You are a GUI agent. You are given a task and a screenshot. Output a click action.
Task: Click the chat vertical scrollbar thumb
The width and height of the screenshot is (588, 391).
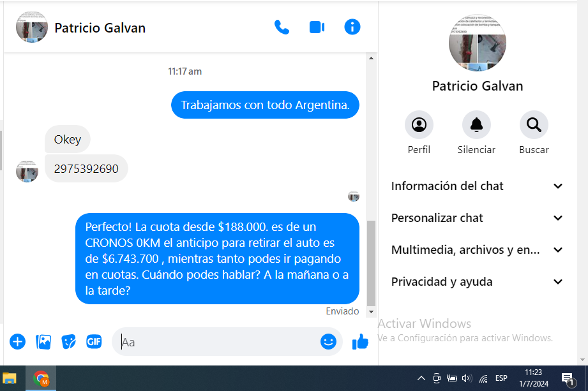tap(372, 263)
